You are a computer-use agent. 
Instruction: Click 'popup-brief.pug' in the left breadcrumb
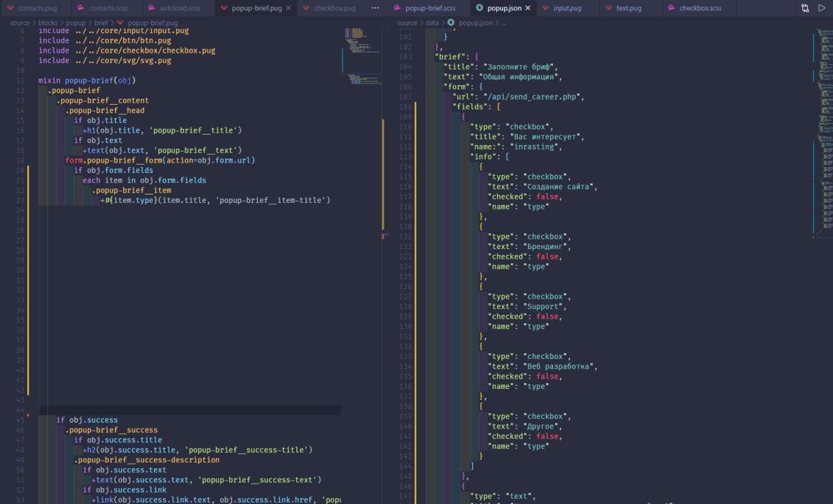(x=153, y=23)
